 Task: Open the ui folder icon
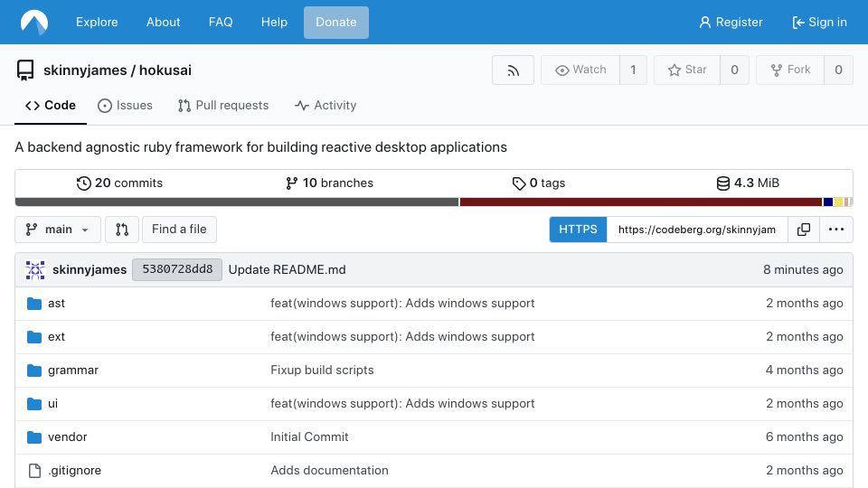(34, 404)
